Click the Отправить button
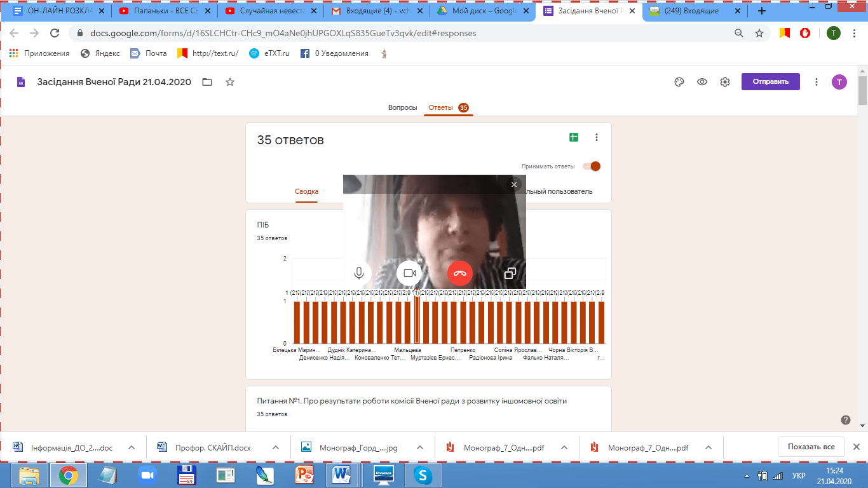The height and width of the screenshot is (488, 868). (x=770, y=81)
